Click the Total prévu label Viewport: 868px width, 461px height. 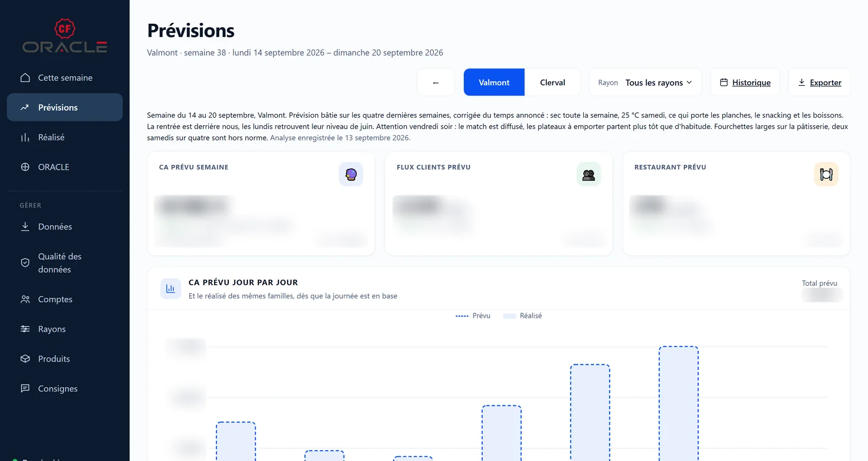(x=819, y=283)
